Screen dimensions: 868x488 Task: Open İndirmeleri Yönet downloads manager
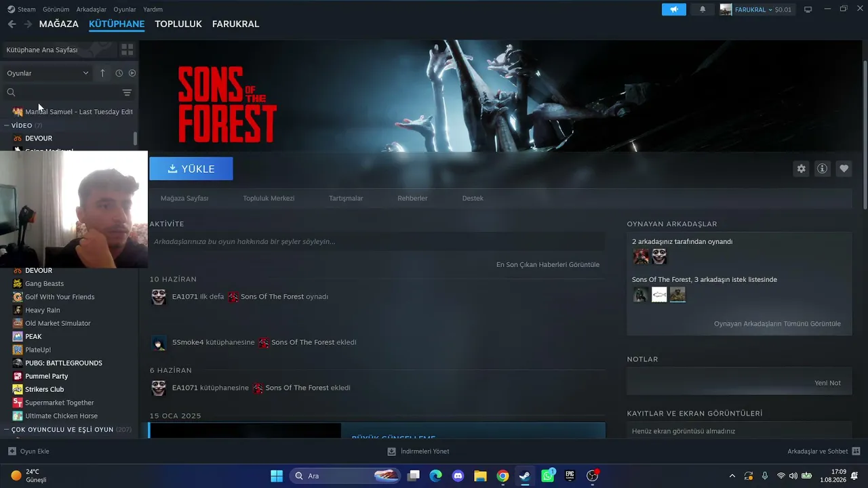(x=418, y=451)
